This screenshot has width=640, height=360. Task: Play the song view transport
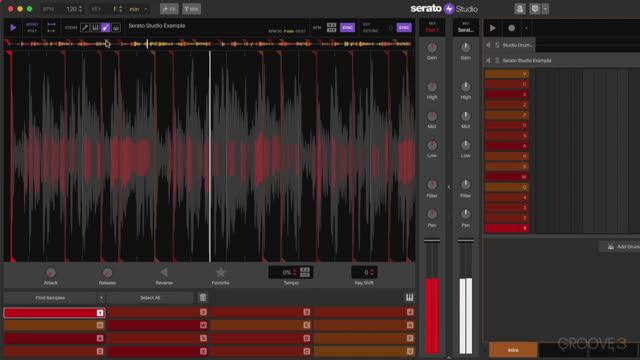(x=493, y=28)
